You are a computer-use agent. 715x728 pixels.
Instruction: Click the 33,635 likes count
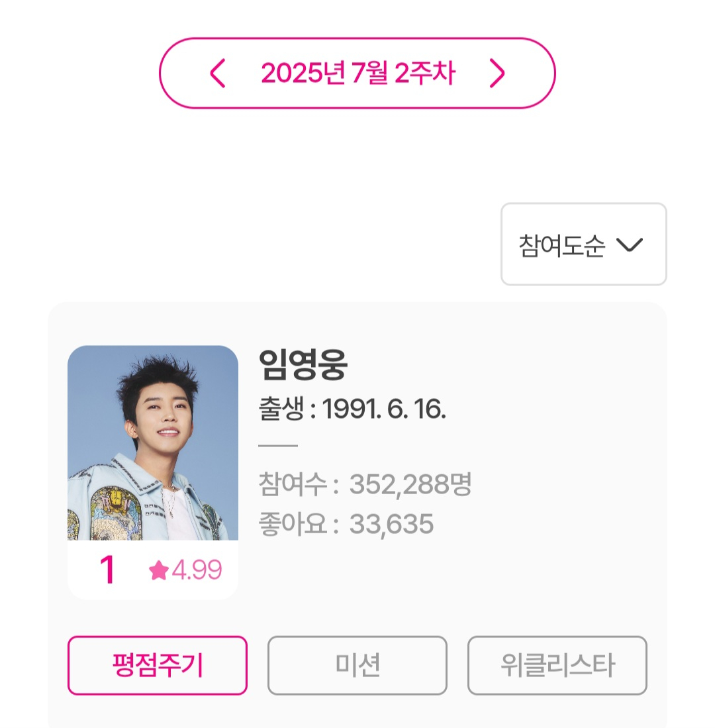pyautogui.click(x=391, y=525)
